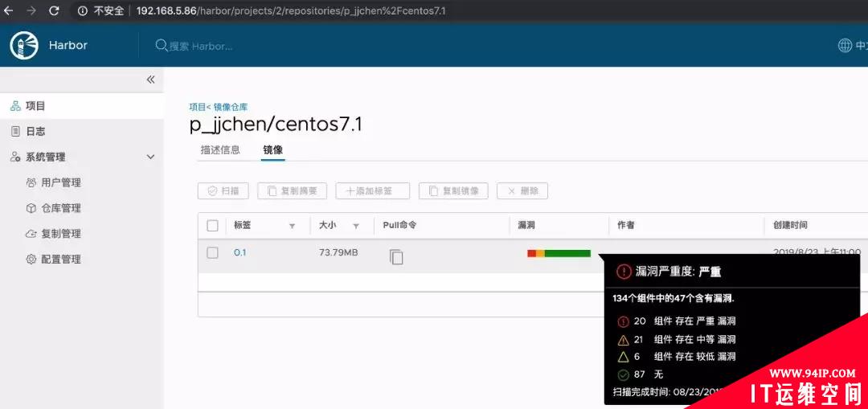
Task: Click the 复制摘要 button
Action: click(x=293, y=191)
